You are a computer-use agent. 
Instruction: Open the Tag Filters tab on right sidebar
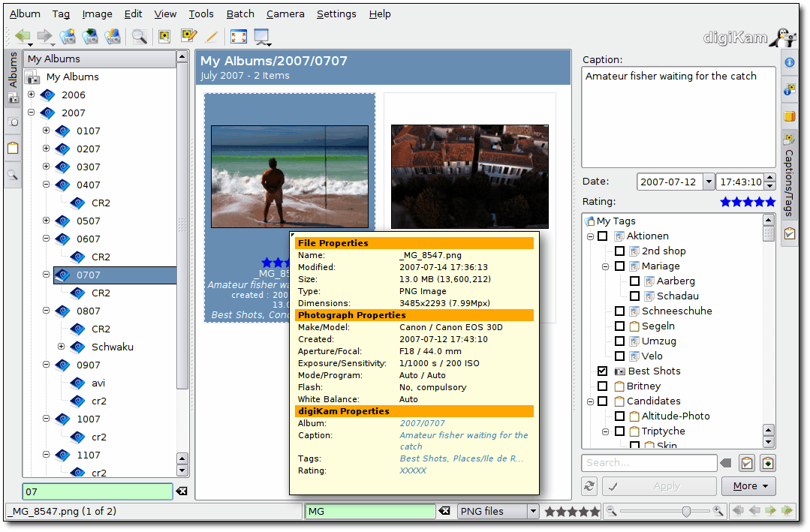(x=789, y=233)
